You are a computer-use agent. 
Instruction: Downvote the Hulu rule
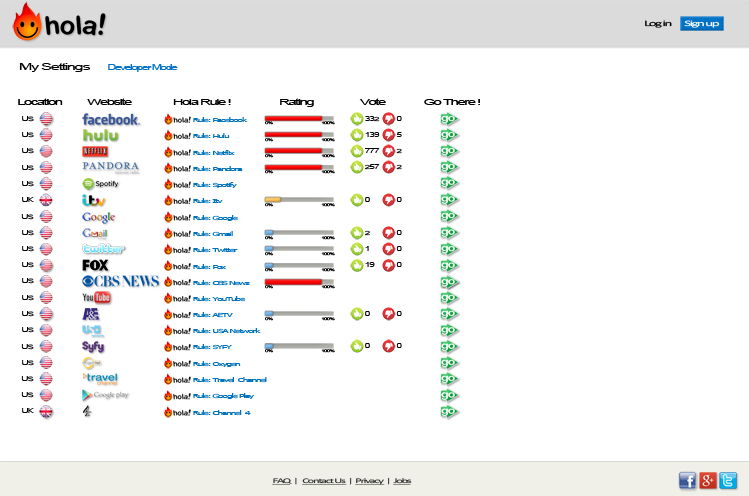pyautogui.click(x=388, y=135)
